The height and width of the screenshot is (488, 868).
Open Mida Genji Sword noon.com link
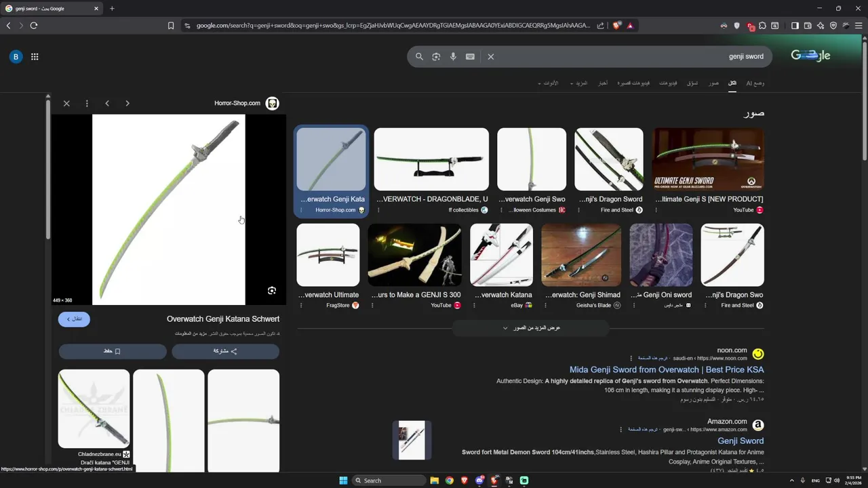click(667, 370)
